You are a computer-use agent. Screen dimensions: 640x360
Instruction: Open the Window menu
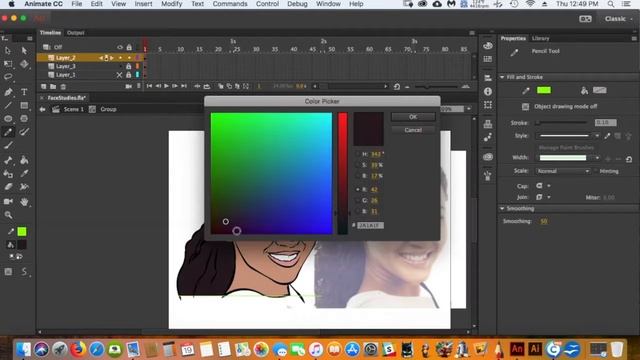[x=328, y=4]
